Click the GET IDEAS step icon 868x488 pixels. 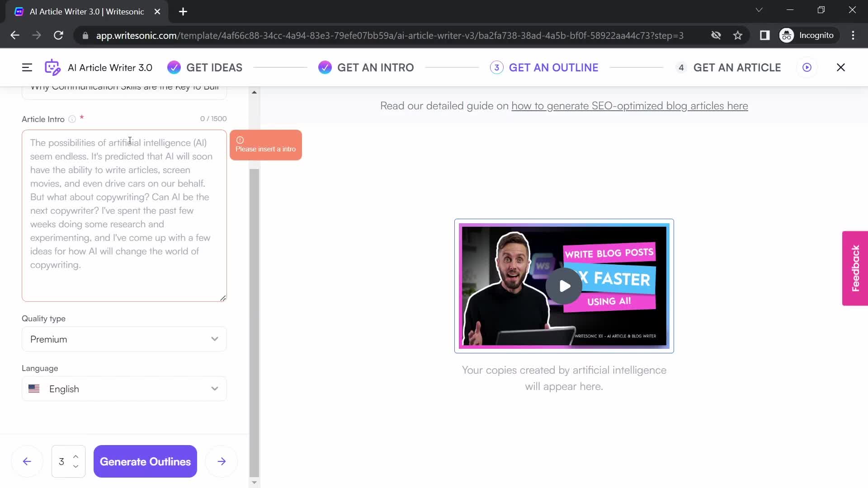pos(174,67)
